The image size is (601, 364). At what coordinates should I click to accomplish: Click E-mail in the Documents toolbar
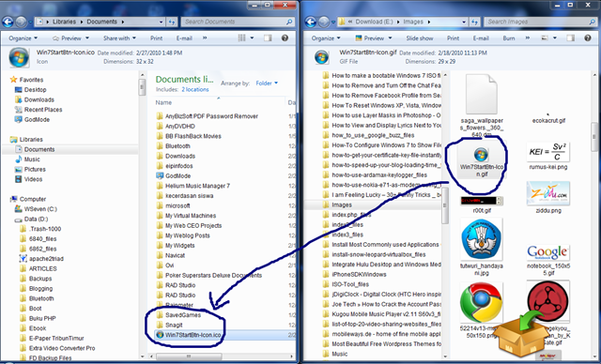coord(184,38)
